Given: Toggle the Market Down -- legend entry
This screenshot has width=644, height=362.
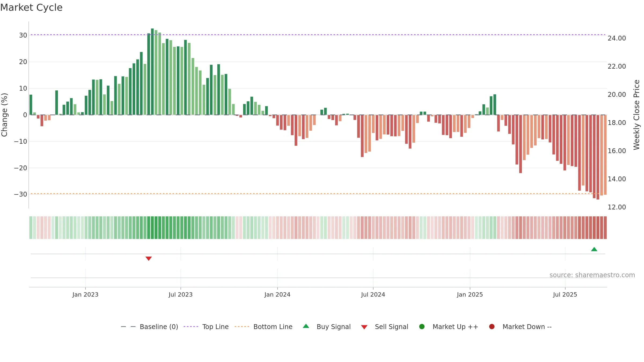Looking at the screenshot, I should tap(520, 327).
